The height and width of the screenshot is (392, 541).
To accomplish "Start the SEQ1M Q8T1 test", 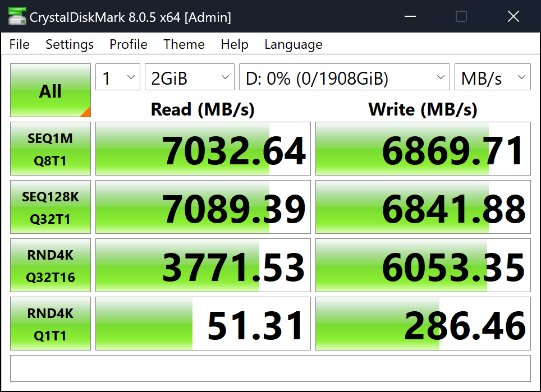I will [51, 149].
